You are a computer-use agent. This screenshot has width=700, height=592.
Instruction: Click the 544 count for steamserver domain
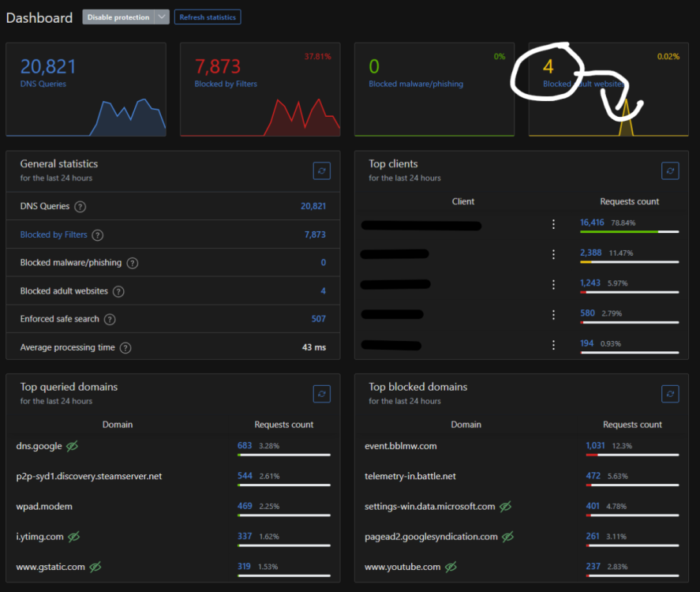point(245,476)
